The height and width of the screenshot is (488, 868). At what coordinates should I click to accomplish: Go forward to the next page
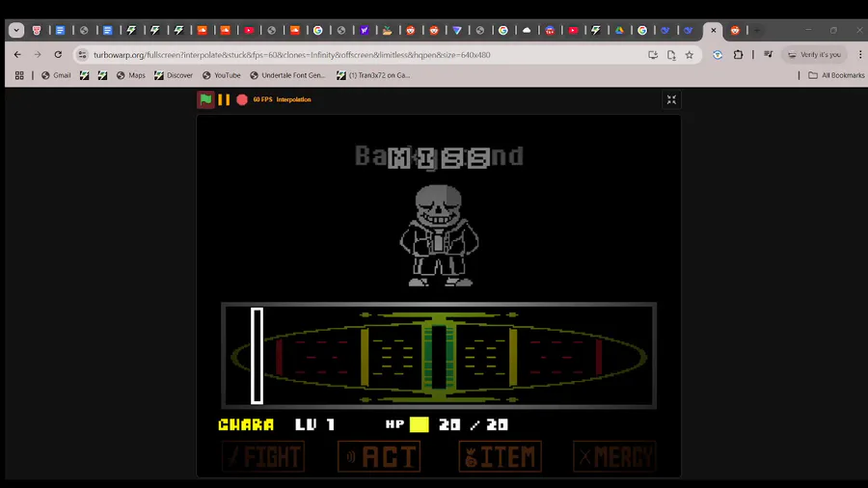point(37,55)
